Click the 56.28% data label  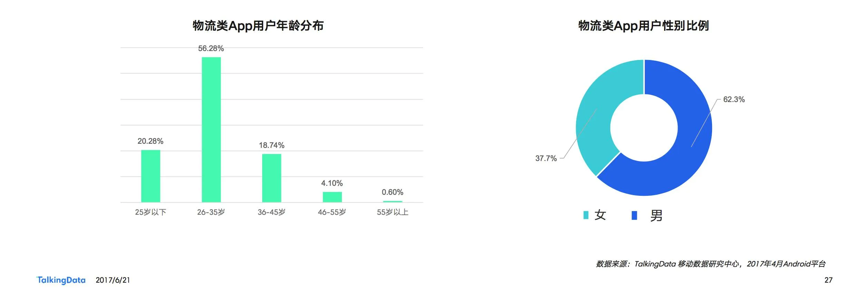pyautogui.click(x=211, y=49)
